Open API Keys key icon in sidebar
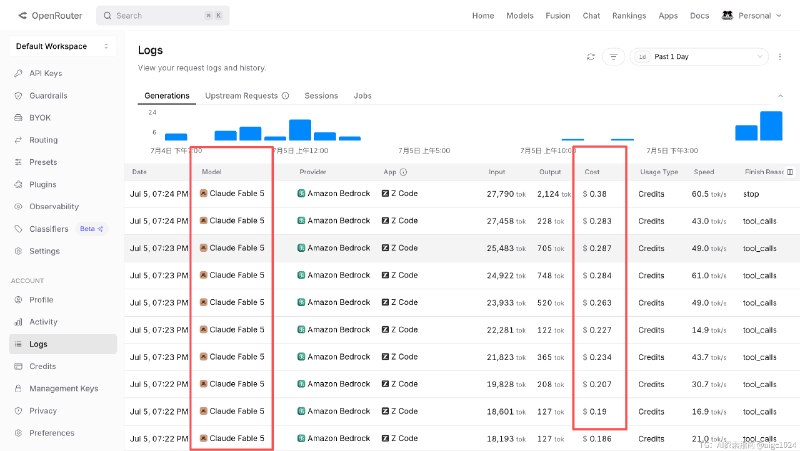Screen dimensions: 800x451 tap(18, 73)
